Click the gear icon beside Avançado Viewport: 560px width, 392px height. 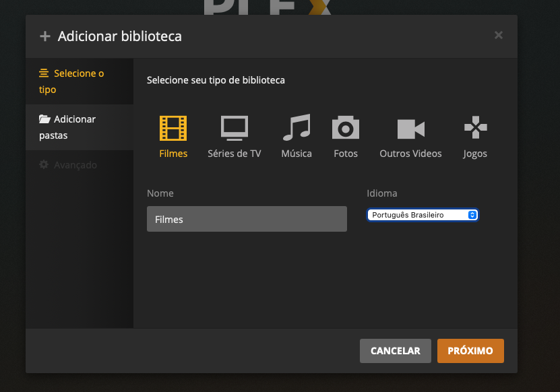click(x=44, y=165)
